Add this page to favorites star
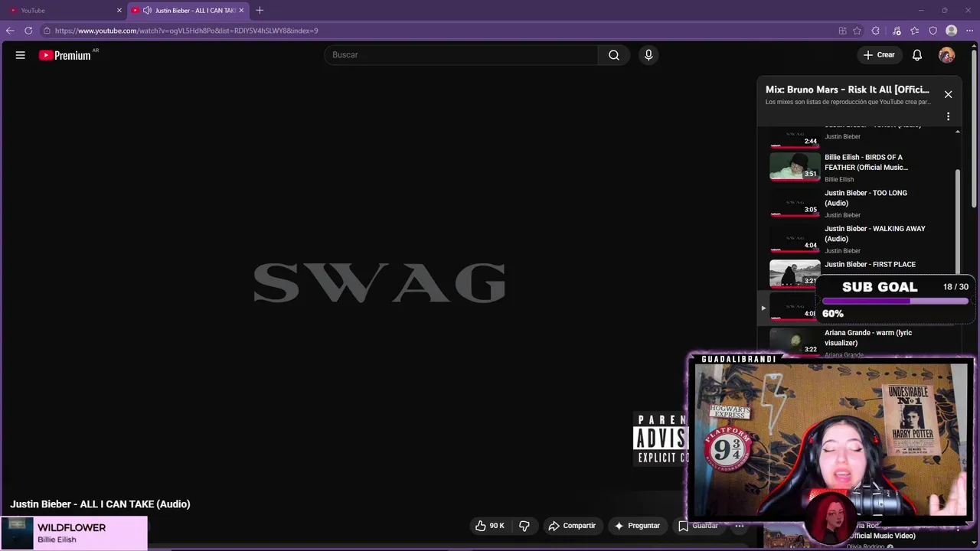The image size is (980, 551). [857, 31]
